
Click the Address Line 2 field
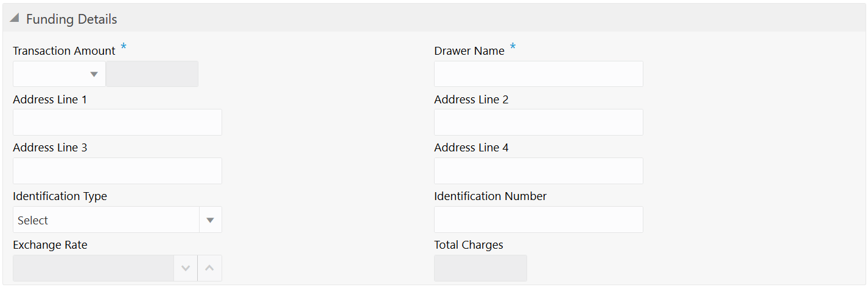pyautogui.click(x=539, y=122)
